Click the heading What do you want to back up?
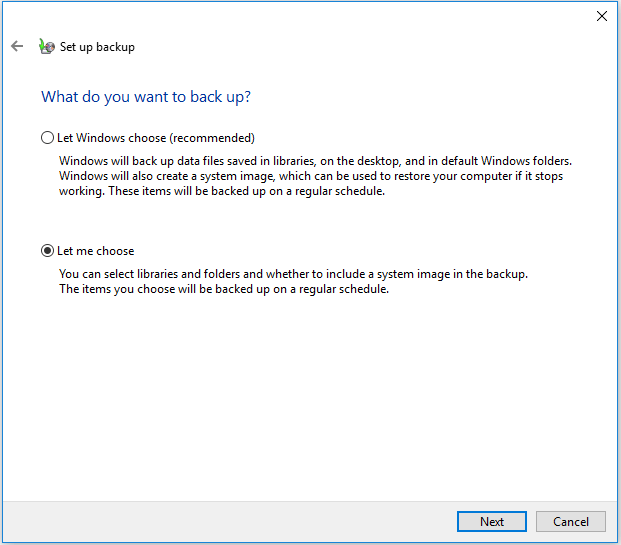The width and height of the screenshot is (621, 545). point(146,97)
